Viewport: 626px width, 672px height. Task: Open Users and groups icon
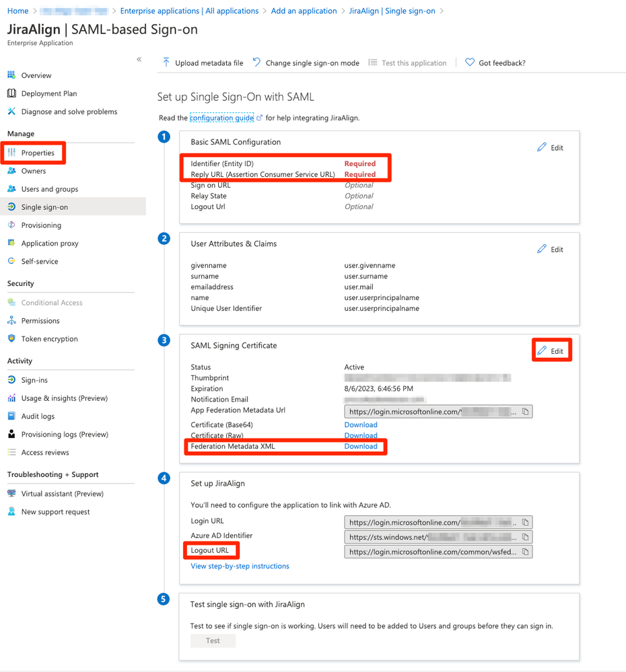click(x=11, y=188)
